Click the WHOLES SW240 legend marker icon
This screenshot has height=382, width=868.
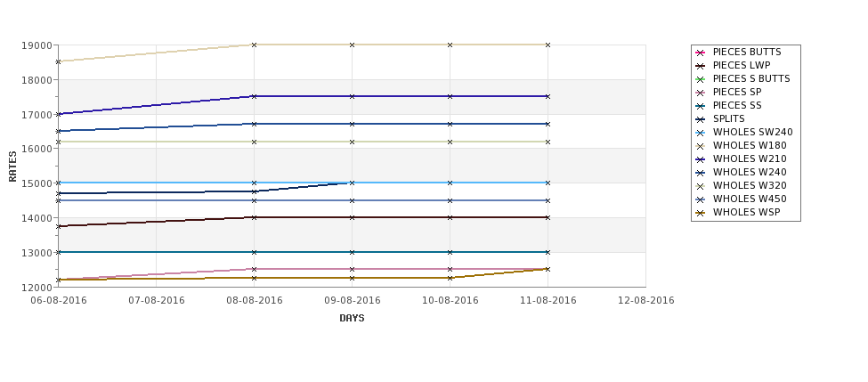coord(701,133)
